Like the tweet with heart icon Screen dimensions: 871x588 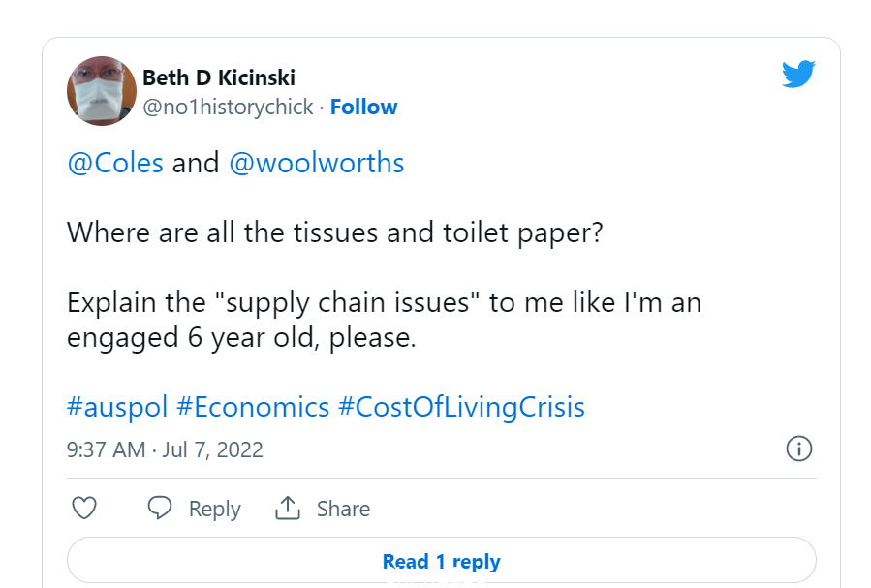coord(84,508)
